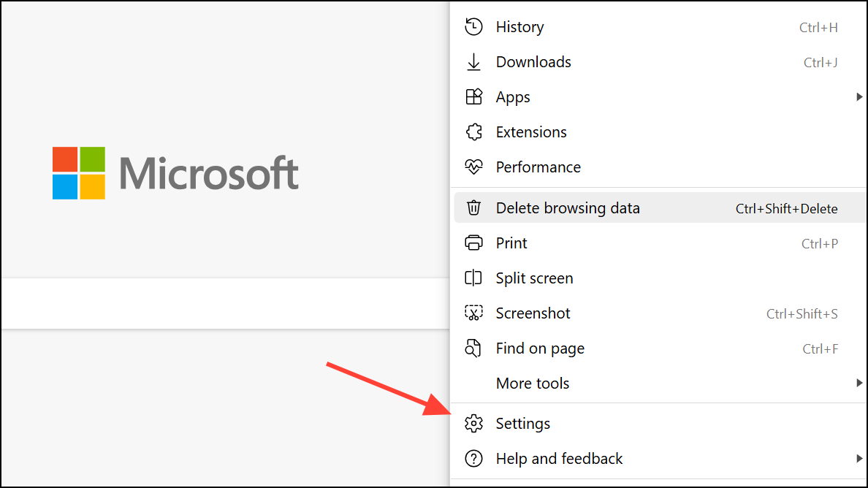Image resolution: width=868 pixels, height=488 pixels.
Task: Click the Help and feedback question icon
Action: (x=473, y=459)
